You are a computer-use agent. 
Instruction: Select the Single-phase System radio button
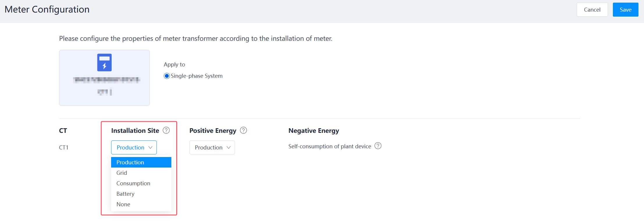167,76
